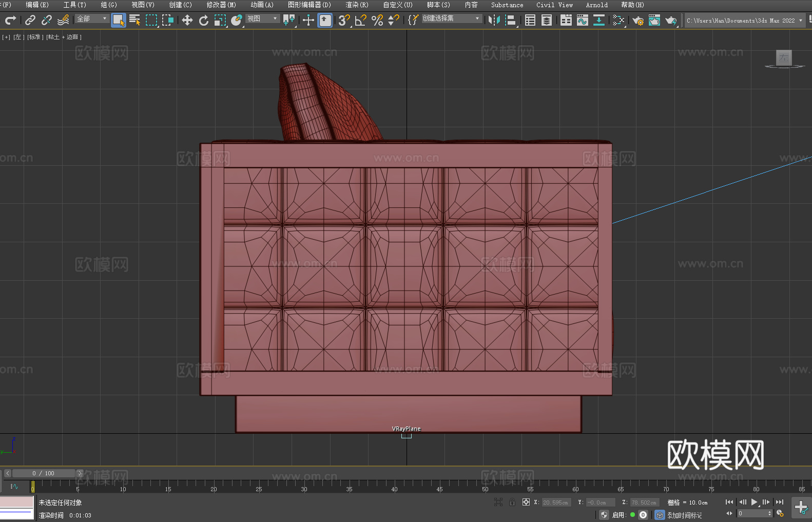Click the X coordinate field
Image resolution: width=812 pixels, height=522 pixels.
pos(556,502)
